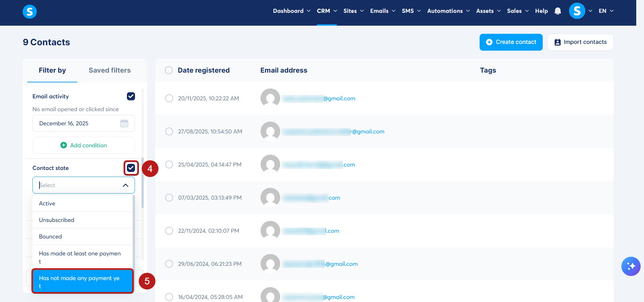
Task: Select the contact registered 20/11/2025
Action: (x=169, y=98)
